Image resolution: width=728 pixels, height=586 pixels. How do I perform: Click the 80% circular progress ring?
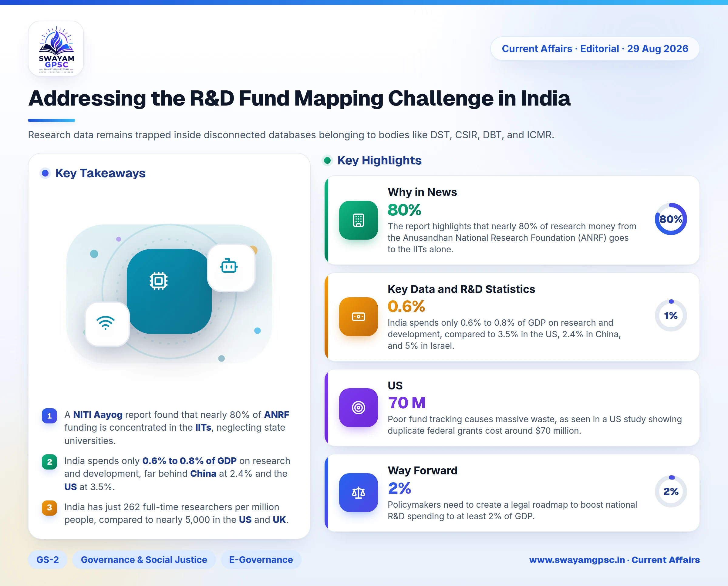click(x=671, y=219)
